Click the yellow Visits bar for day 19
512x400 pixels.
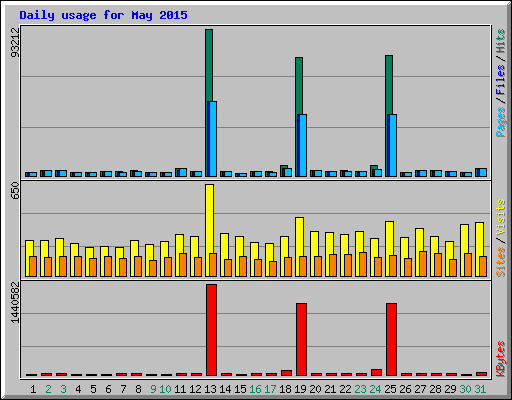tap(300, 237)
